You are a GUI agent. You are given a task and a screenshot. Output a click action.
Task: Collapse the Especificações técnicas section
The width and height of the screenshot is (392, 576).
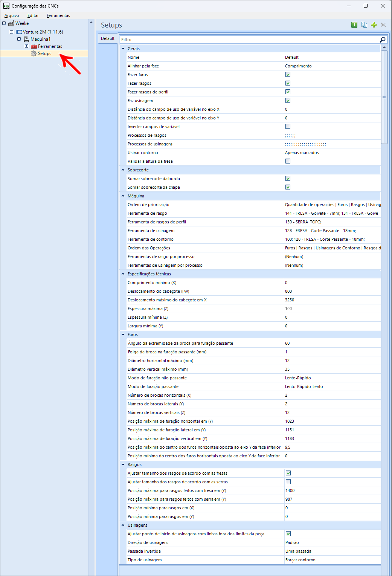(x=123, y=274)
